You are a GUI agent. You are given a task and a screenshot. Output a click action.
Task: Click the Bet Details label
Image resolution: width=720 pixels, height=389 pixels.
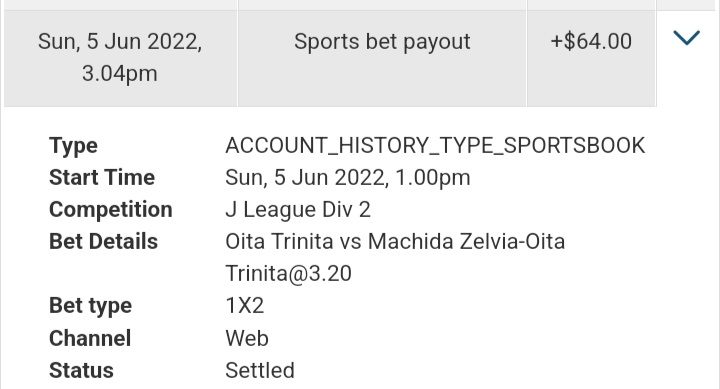pyautogui.click(x=103, y=242)
